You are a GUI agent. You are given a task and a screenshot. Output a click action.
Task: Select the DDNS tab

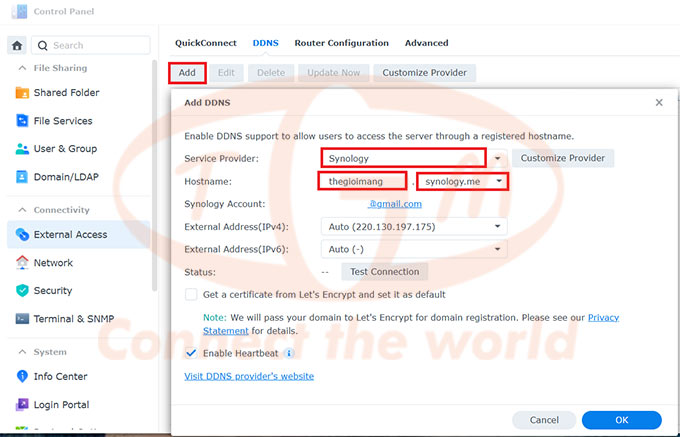(x=266, y=43)
